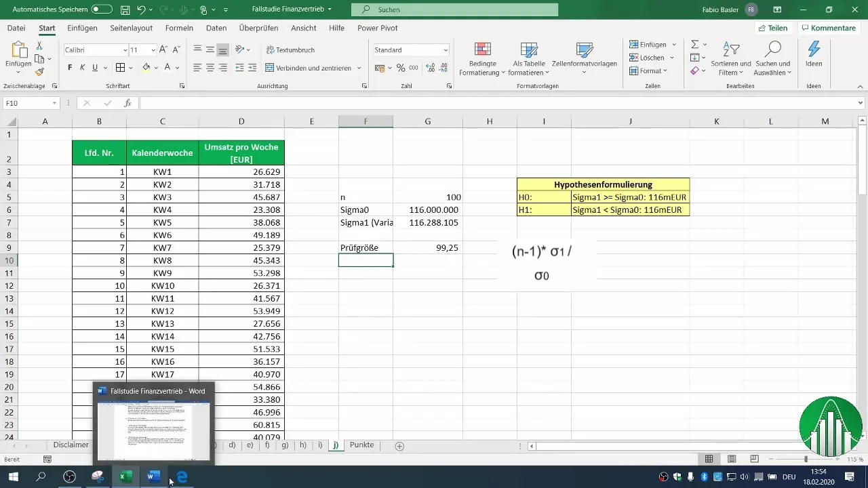Open Excel from the taskbar

click(125, 477)
